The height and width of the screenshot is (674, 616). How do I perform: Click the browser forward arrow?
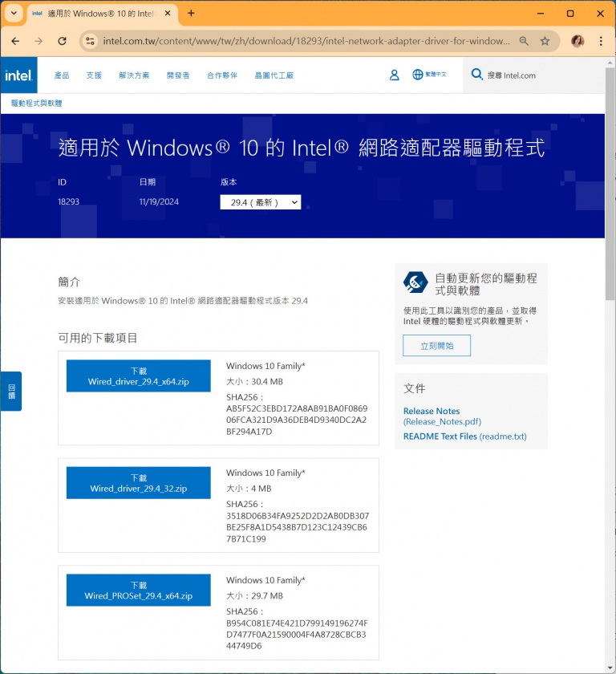tap(38, 41)
